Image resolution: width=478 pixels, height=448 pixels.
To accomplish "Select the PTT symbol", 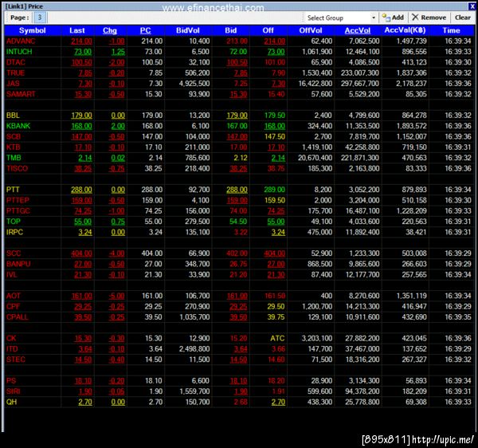I will 13,190.
